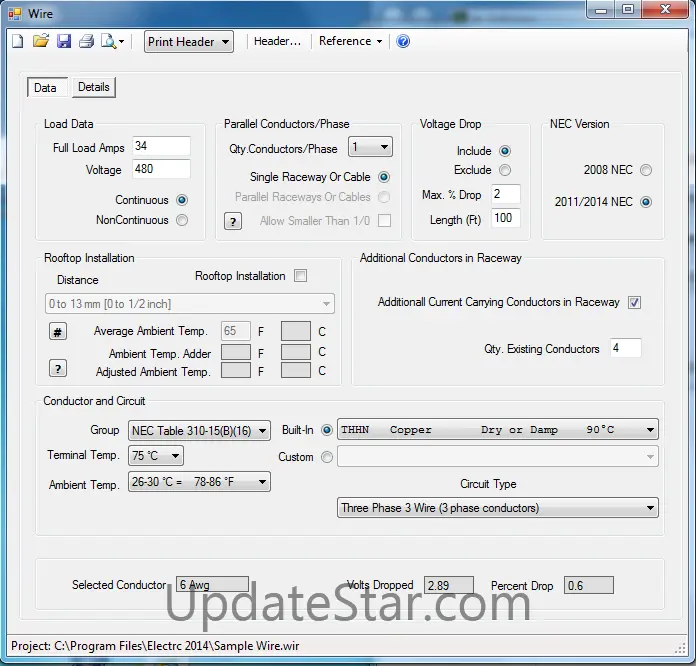Expand the Circuit Type combo box
The image size is (696, 666).
pos(498,508)
